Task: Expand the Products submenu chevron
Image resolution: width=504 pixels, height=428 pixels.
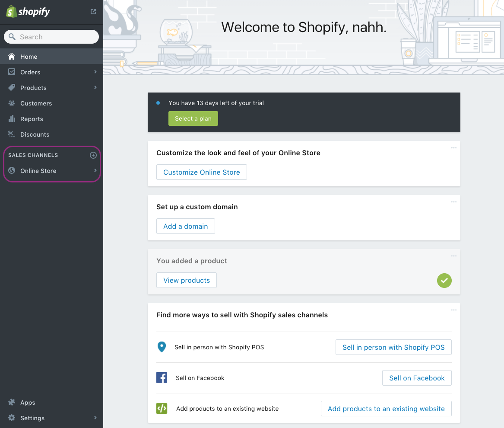Action: pos(95,87)
